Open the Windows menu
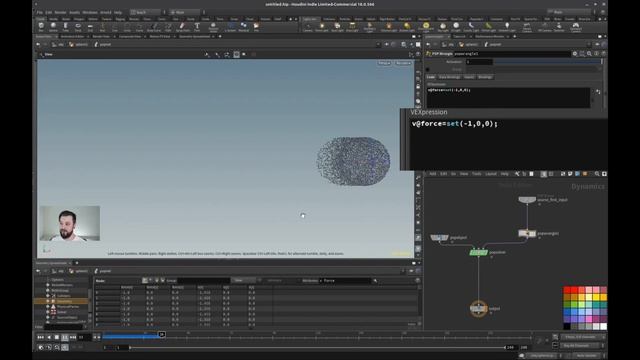 click(x=90, y=13)
